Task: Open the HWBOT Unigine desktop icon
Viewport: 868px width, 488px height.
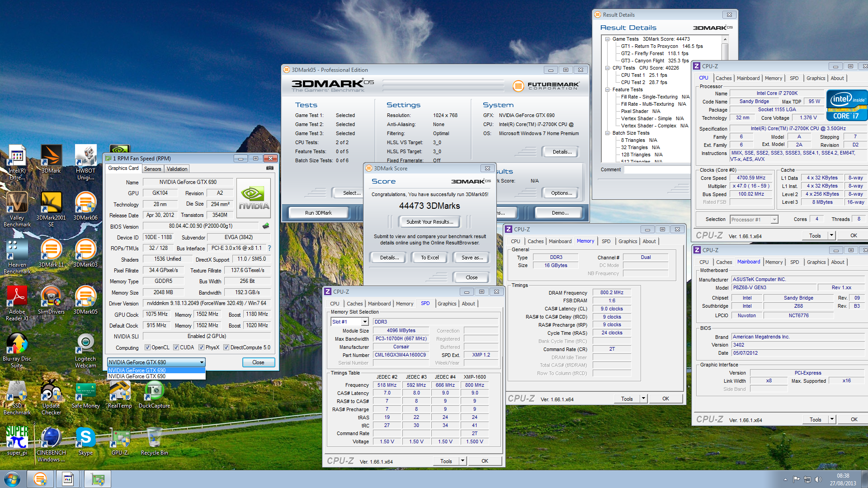Action: tap(85, 163)
